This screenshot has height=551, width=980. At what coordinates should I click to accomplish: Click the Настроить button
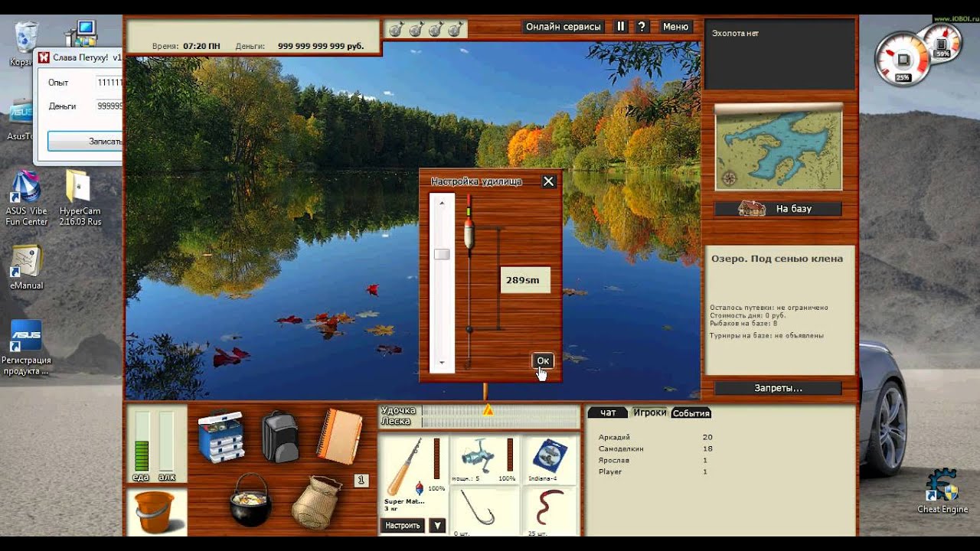point(403,526)
